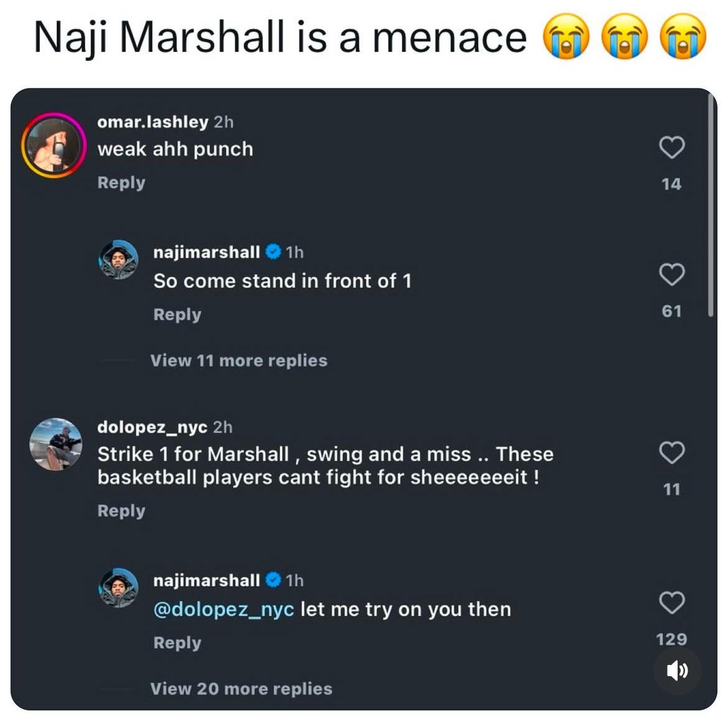Reply to najimarshall's "let me try" comment

pos(177,643)
